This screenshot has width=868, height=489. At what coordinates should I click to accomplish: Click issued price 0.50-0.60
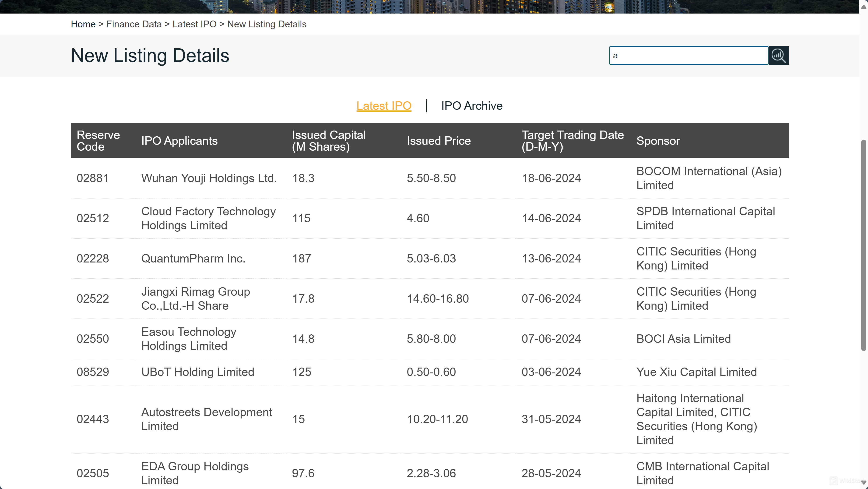[431, 372]
